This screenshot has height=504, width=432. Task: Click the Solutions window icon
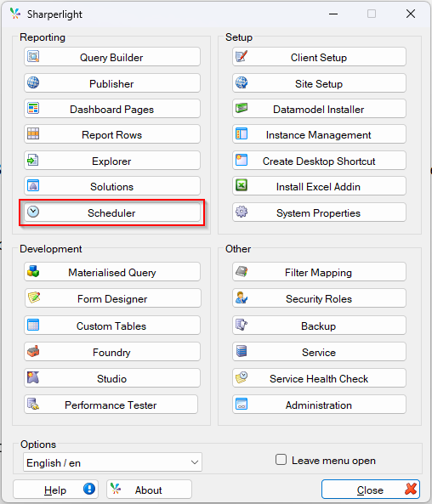[33, 186]
